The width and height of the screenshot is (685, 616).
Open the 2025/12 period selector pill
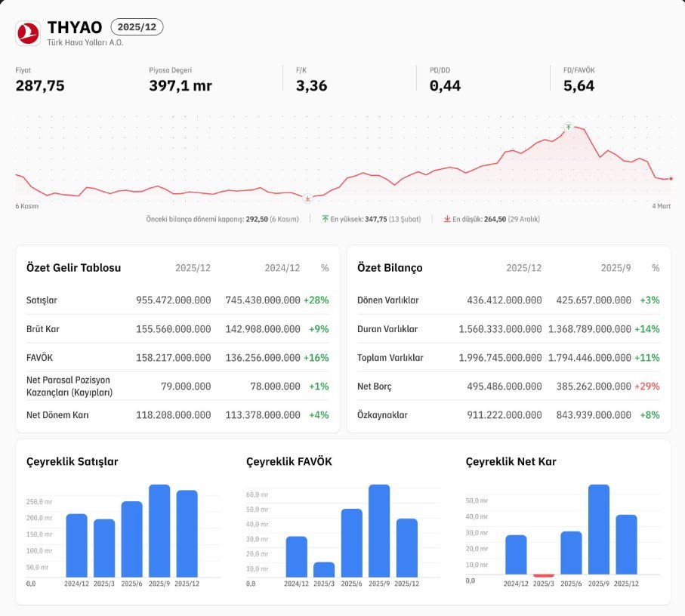click(x=137, y=27)
